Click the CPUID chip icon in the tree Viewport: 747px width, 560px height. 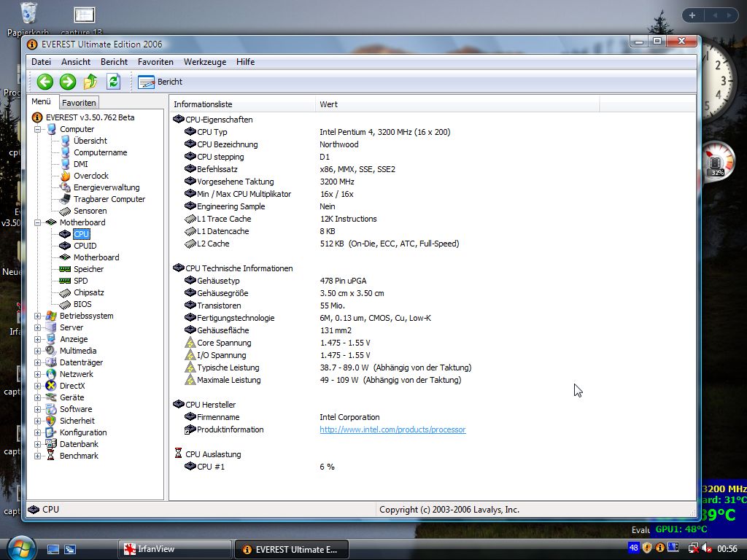65,246
